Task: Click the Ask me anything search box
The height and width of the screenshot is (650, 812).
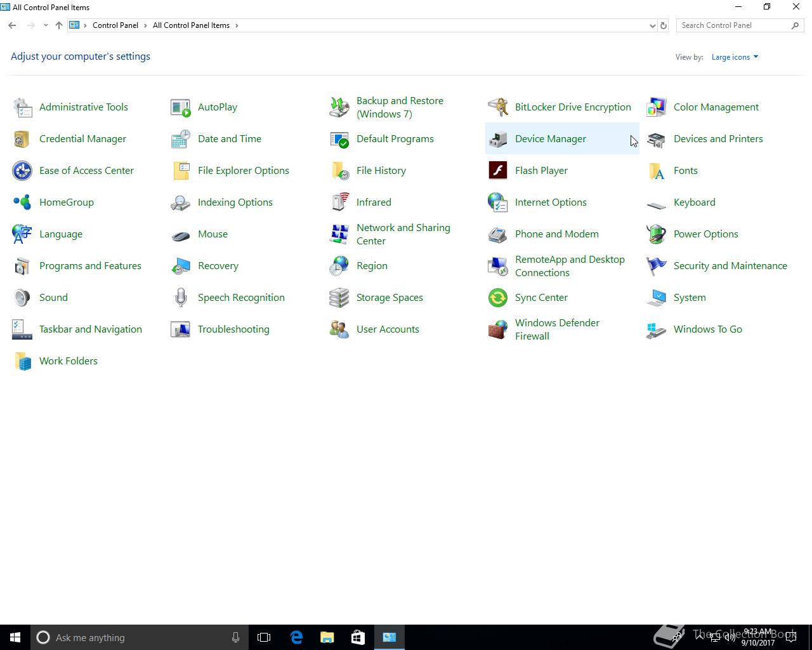Action: coord(138,637)
